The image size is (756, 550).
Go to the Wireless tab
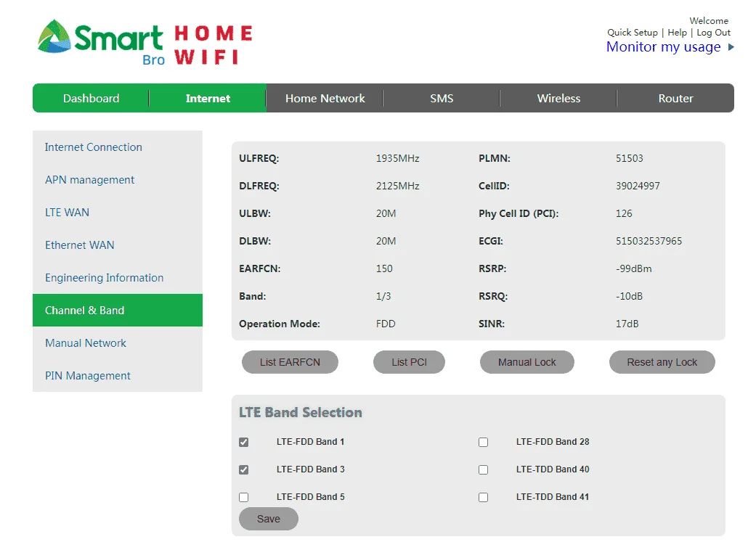558,98
